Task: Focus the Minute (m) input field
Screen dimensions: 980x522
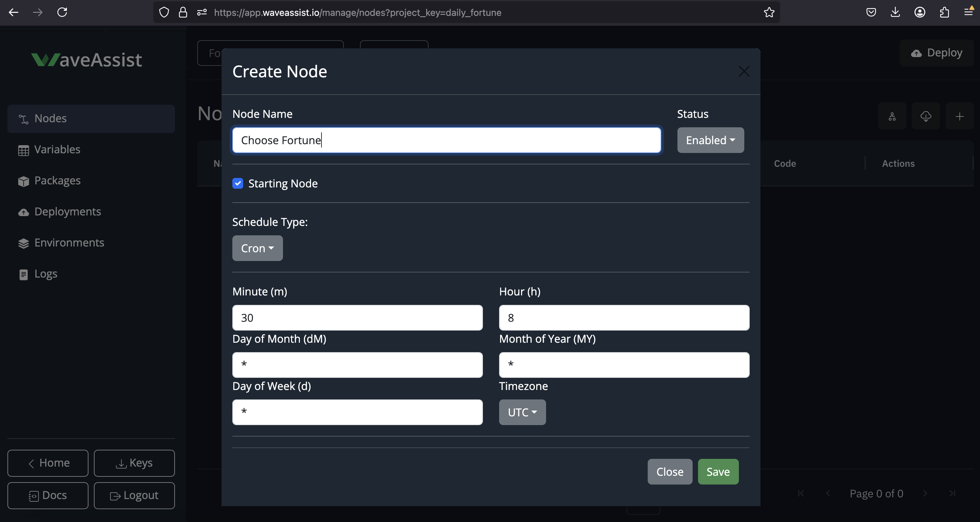Action: point(357,318)
